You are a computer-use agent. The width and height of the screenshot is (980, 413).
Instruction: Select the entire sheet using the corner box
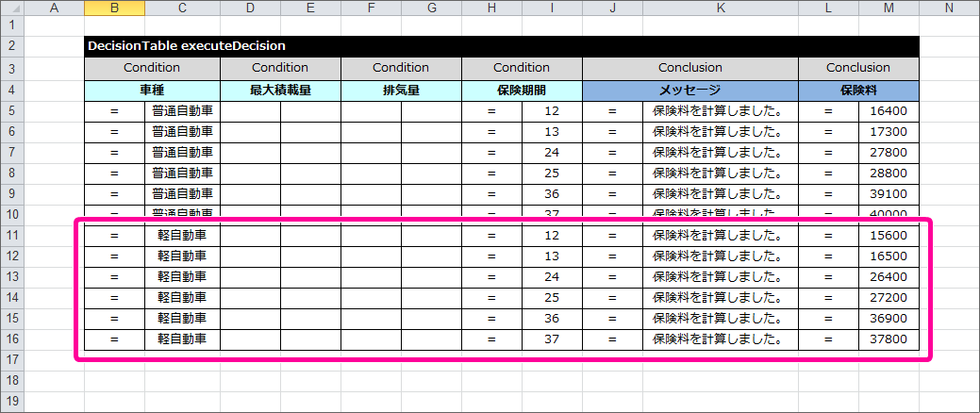pos(11,8)
